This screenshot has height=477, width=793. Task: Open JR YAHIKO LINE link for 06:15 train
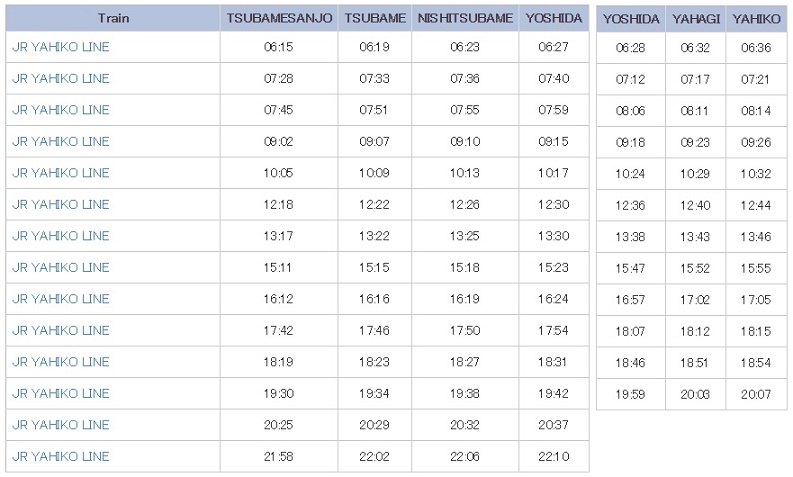[x=60, y=47]
